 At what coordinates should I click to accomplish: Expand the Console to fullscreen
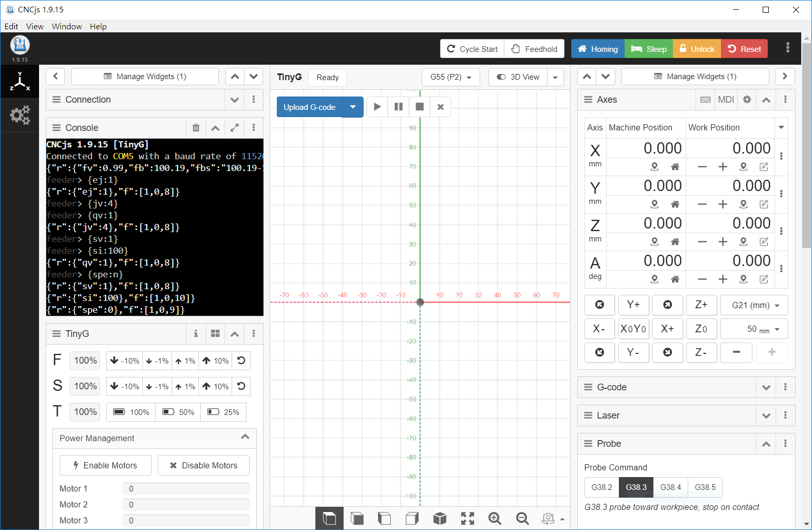(x=234, y=128)
